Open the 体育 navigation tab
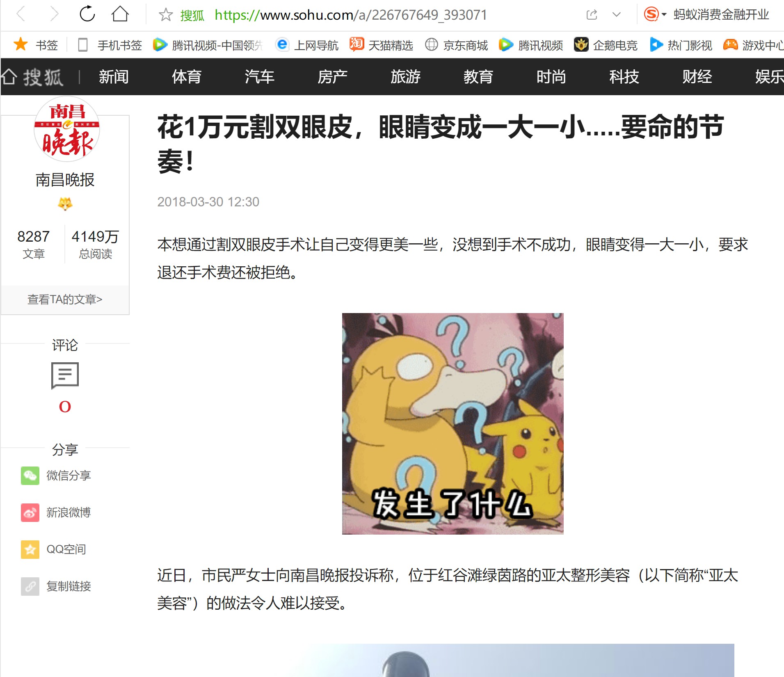The width and height of the screenshot is (784, 677). pos(187,77)
